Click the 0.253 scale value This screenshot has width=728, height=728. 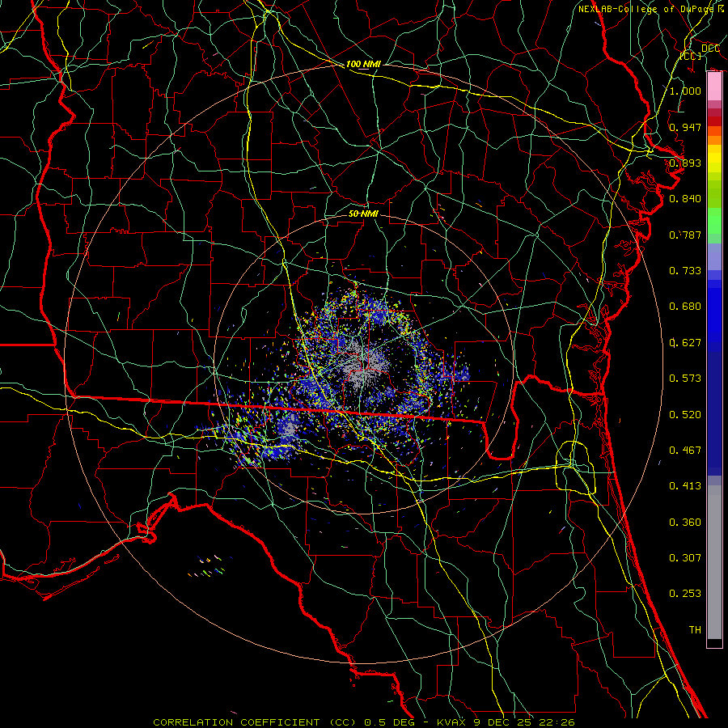[x=685, y=594]
